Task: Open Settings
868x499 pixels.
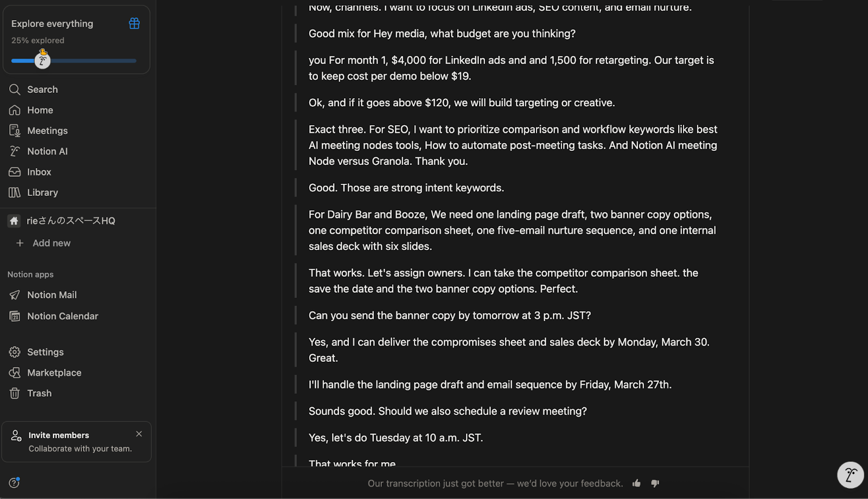Action: (45, 352)
